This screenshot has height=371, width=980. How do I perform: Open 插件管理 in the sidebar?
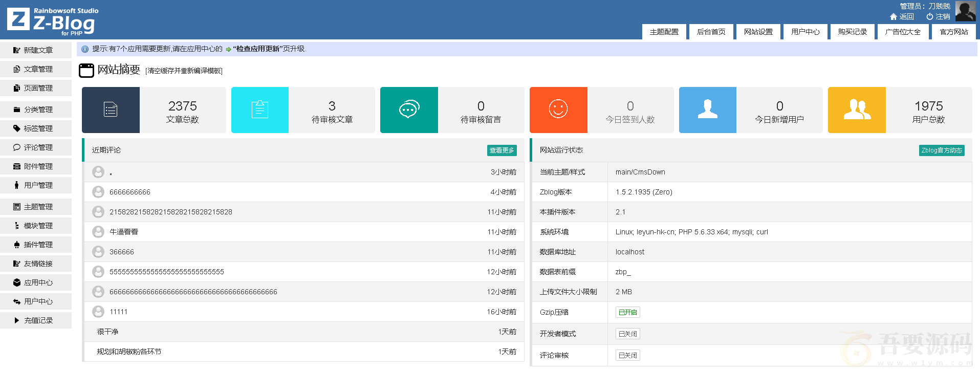tap(38, 245)
